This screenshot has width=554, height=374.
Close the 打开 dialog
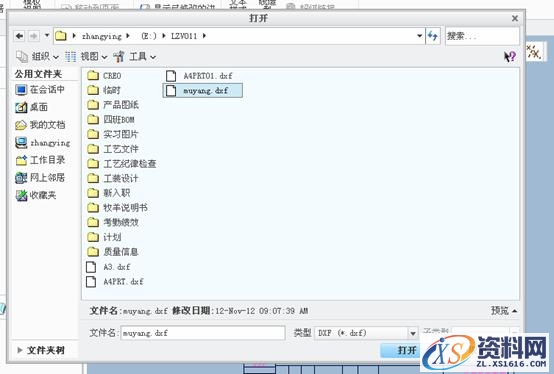pos(515,18)
